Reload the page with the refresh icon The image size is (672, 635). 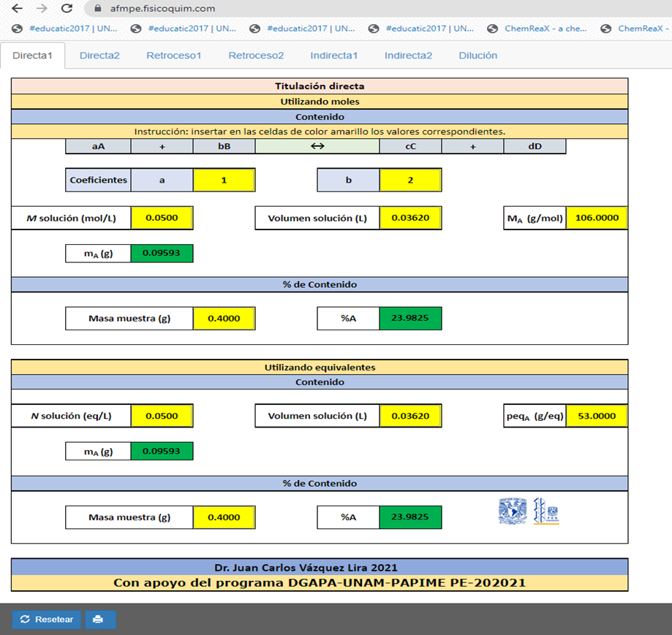point(67,9)
